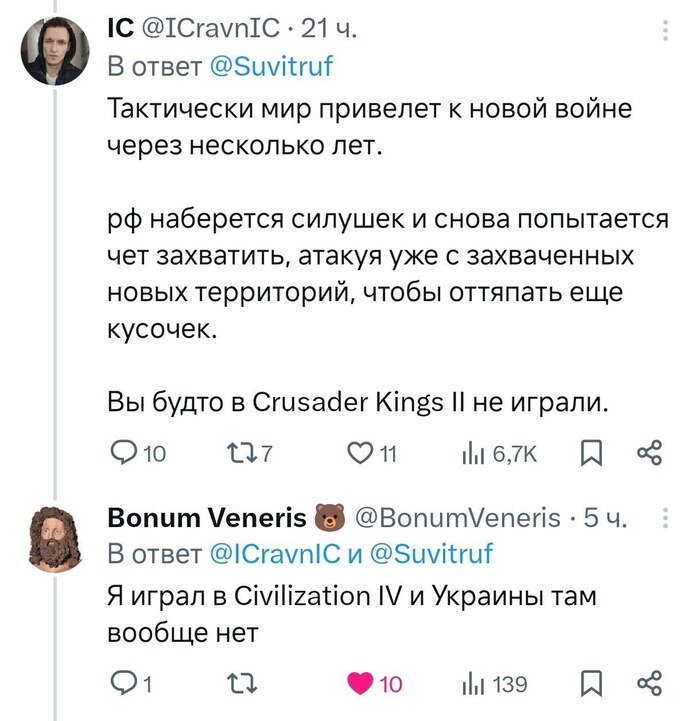View analytics for the IC tweet (6,7K)

tap(471, 455)
